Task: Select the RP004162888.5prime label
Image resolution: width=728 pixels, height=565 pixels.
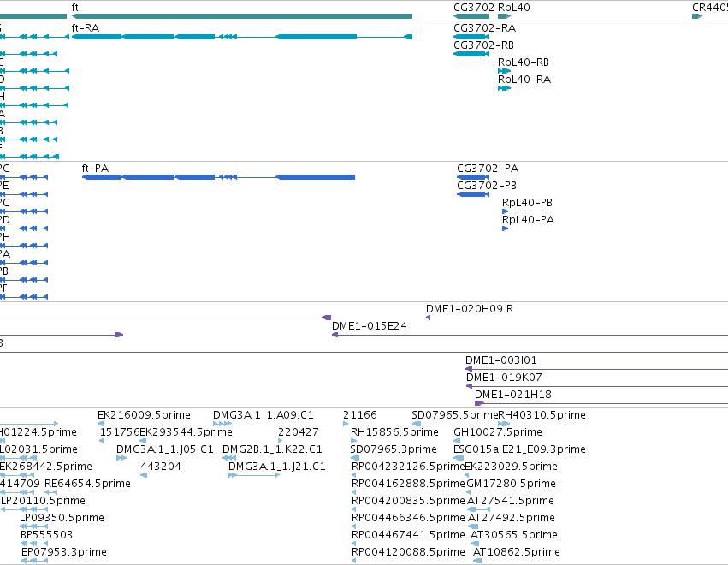Action: [x=408, y=484]
